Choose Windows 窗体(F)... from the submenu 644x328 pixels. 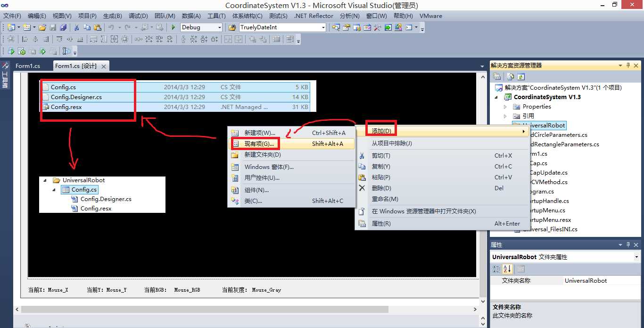(290, 167)
